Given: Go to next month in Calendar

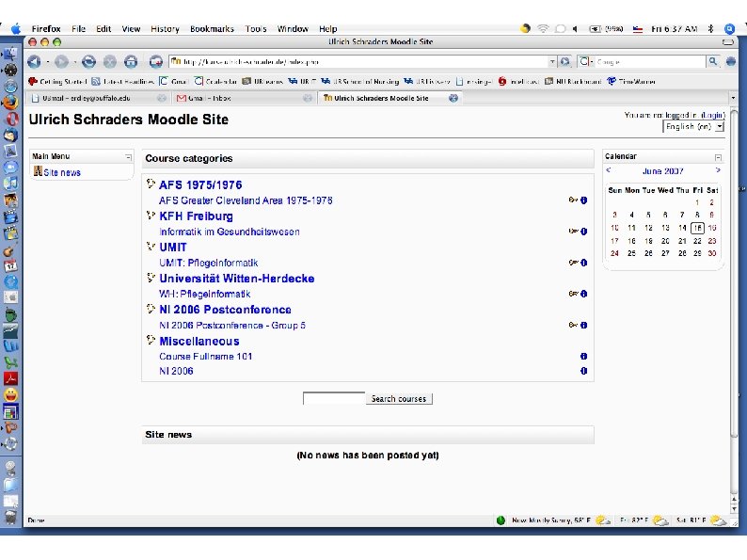Looking at the screenshot, I should (718, 170).
